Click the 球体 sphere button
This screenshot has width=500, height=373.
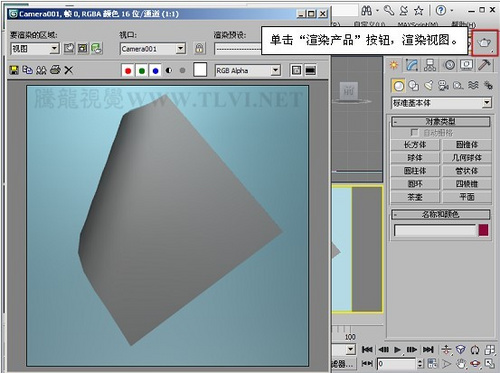click(x=415, y=158)
